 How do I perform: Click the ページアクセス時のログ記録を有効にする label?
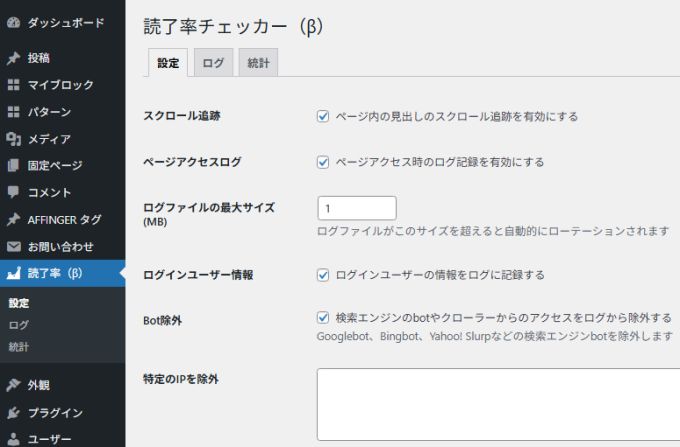440,162
